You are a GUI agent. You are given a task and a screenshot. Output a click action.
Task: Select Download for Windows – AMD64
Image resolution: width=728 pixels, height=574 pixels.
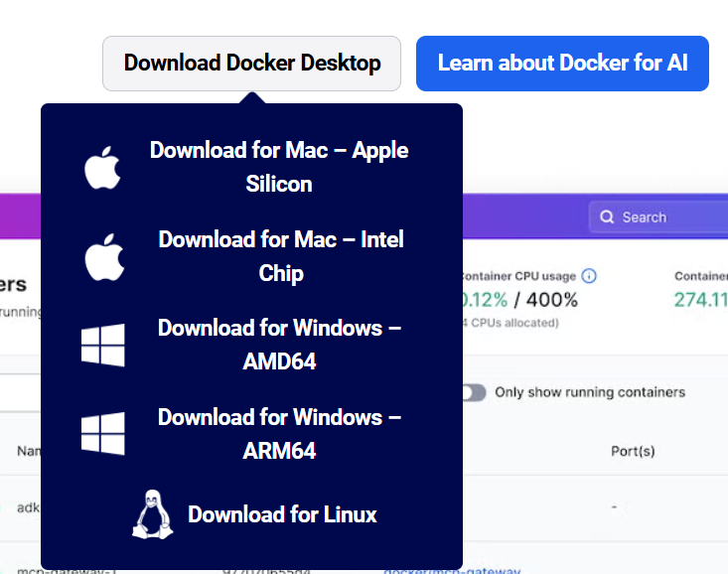pyautogui.click(x=279, y=345)
